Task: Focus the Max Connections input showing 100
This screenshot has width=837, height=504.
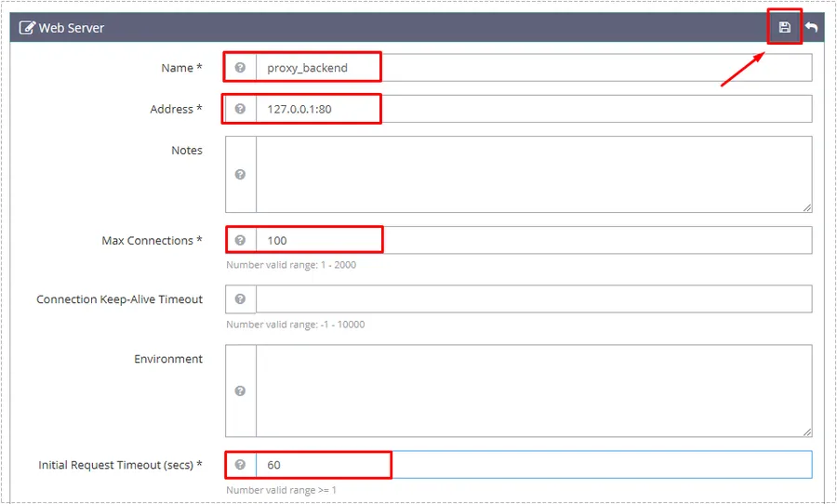Action: point(535,240)
